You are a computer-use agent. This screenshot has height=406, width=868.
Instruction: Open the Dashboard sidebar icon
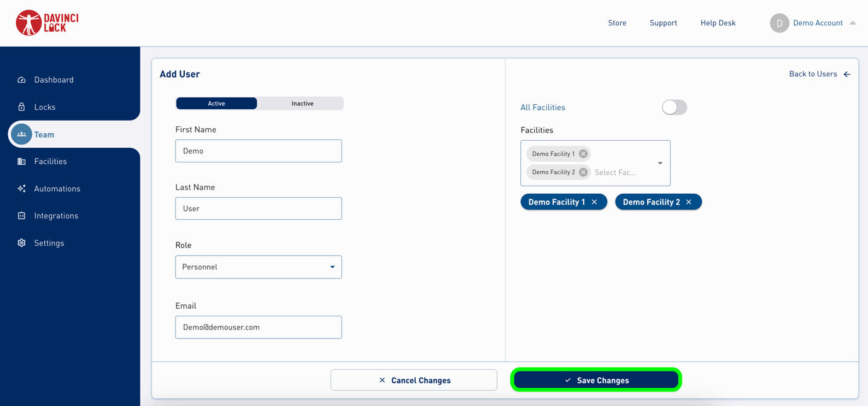21,80
